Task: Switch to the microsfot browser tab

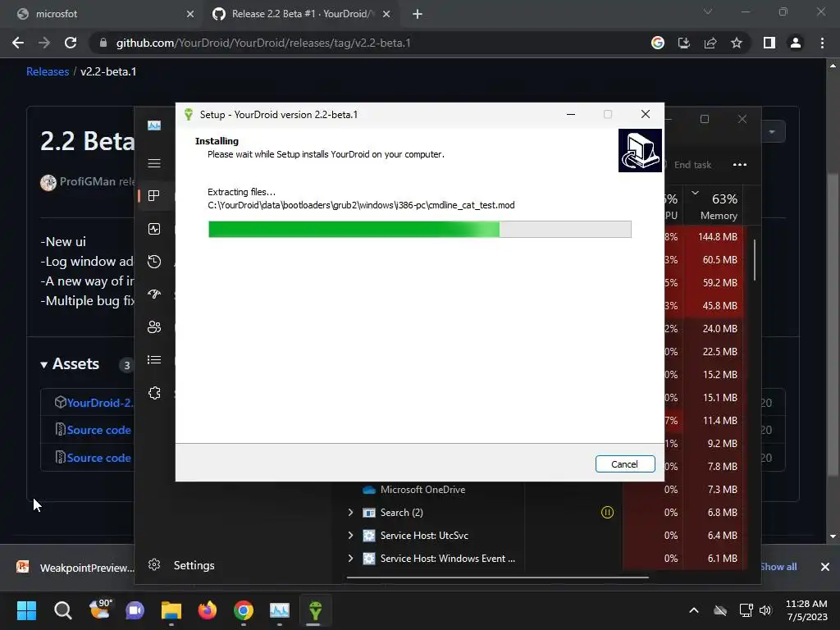Action: coord(104,14)
